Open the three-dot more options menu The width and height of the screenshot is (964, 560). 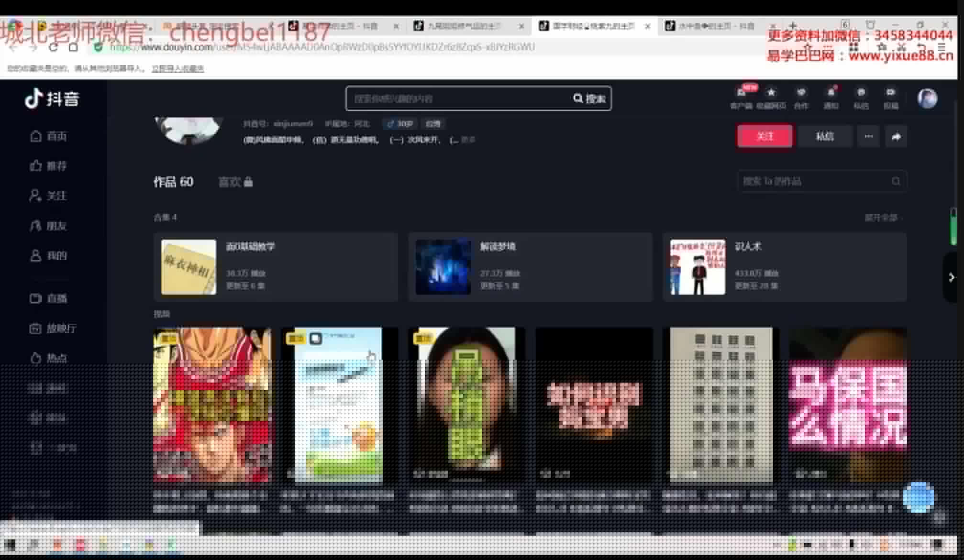[868, 137]
